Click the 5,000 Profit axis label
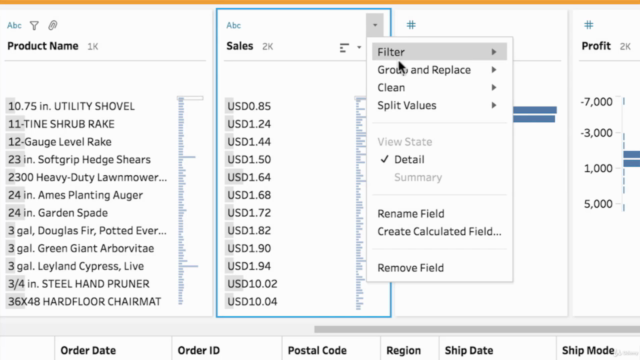Screen dimensions: 640x360 click(x=598, y=204)
